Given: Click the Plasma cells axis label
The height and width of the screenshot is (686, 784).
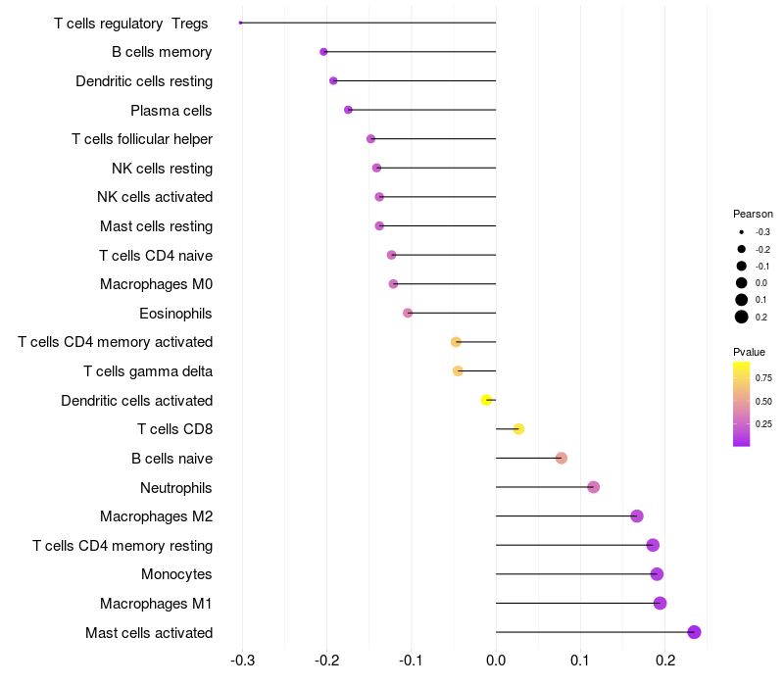Looking at the screenshot, I should [x=171, y=111].
